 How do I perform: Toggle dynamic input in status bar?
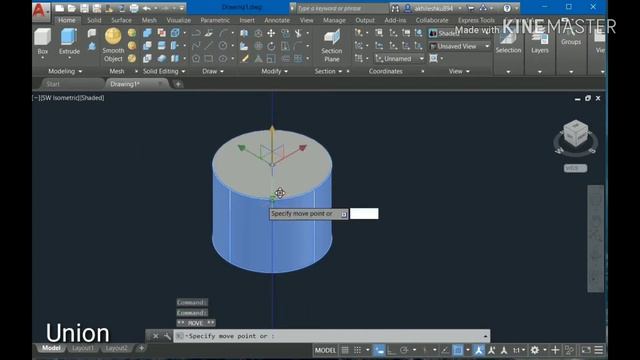(379, 350)
